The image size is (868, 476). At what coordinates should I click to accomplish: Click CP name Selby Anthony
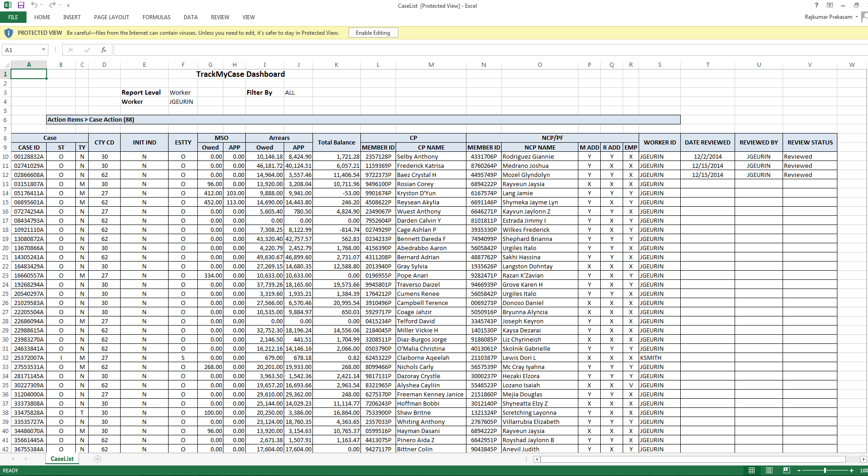[417, 156]
